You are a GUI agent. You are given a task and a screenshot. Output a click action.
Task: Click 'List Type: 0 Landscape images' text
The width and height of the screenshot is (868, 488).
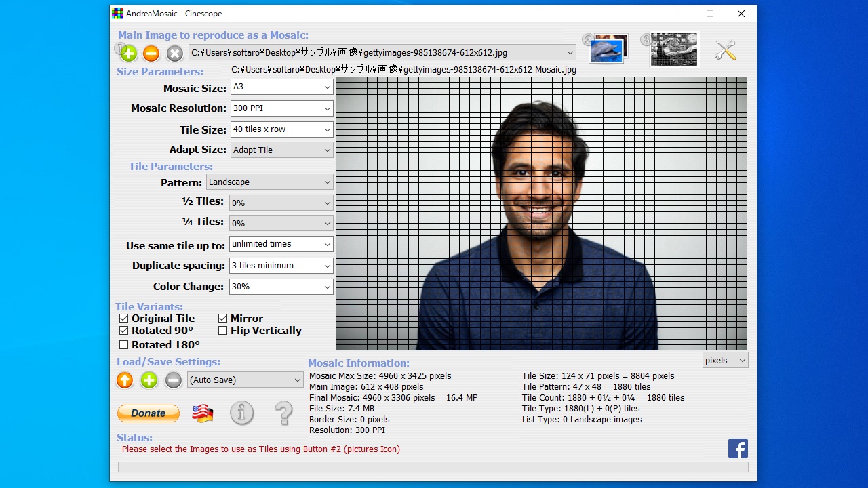point(582,420)
